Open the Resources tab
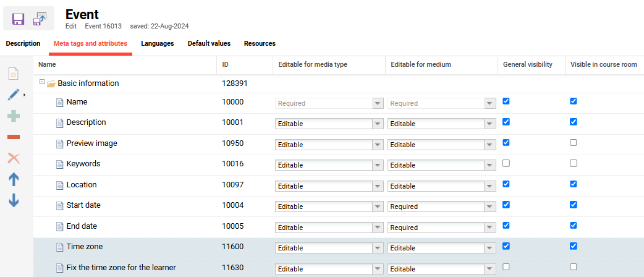This screenshot has height=277, width=644. pyautogui.click(x=260, y=44)
